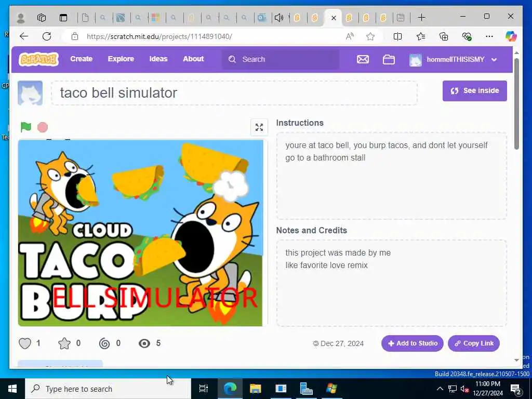This screenshot has width=532, height=399.
Task: Click the Microsoft Edge taskbar icon
Action: tap(230, 389)
